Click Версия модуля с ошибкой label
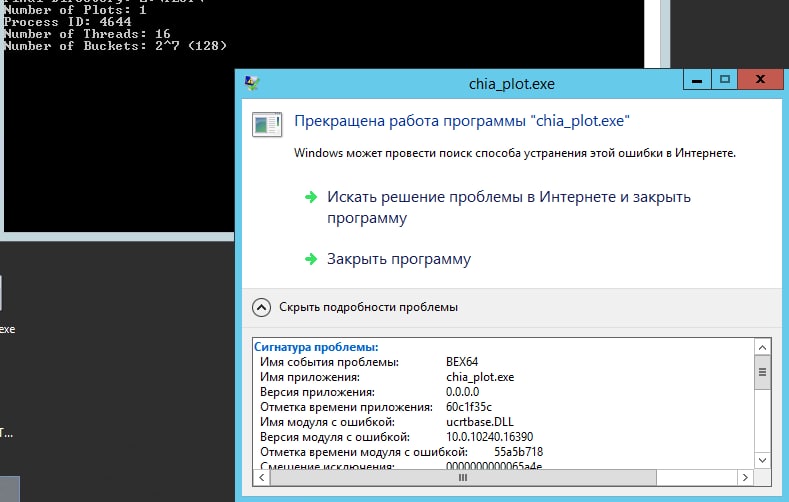 click(x=335, y=437)
